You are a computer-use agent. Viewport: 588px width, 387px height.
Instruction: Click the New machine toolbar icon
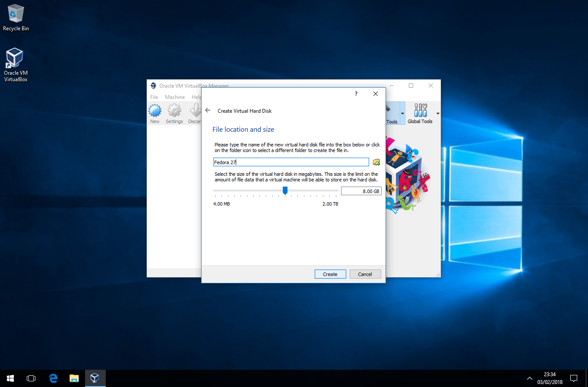point(155,114)
